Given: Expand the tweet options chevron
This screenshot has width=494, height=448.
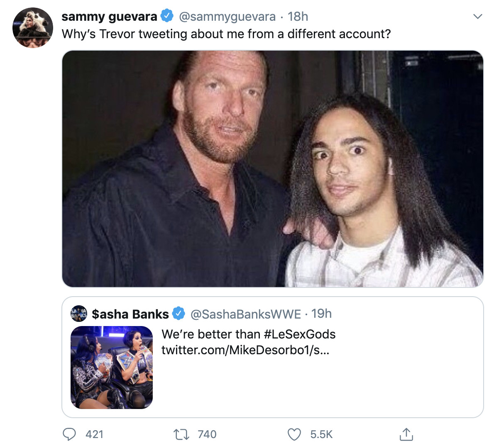Looking at the screenshot, I should (x=478, y=17).
